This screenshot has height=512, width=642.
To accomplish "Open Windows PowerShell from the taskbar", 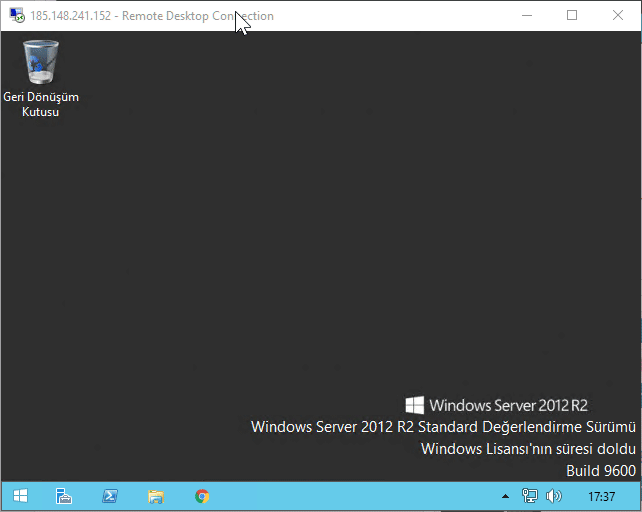I will point(110,496).
